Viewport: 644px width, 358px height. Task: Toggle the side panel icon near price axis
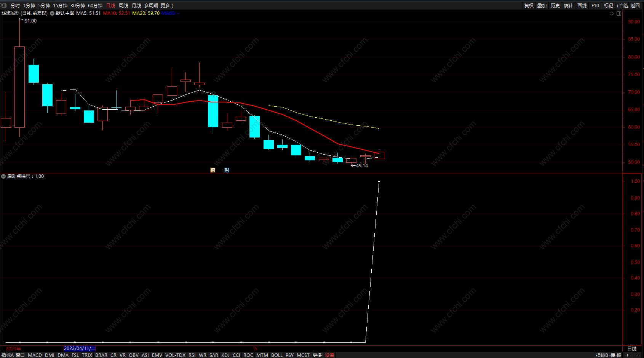click(x=619, y=13)
